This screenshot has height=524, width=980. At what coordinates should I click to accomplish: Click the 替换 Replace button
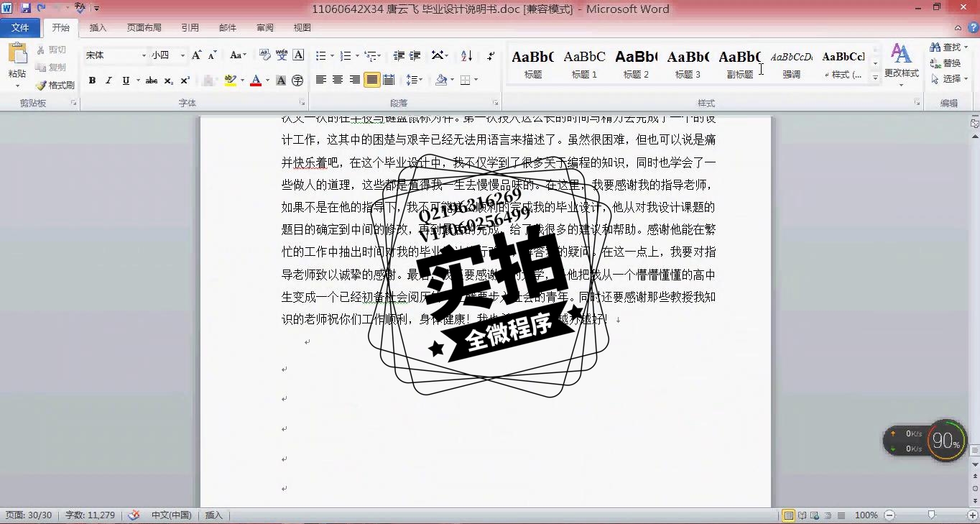pos(946,63)
